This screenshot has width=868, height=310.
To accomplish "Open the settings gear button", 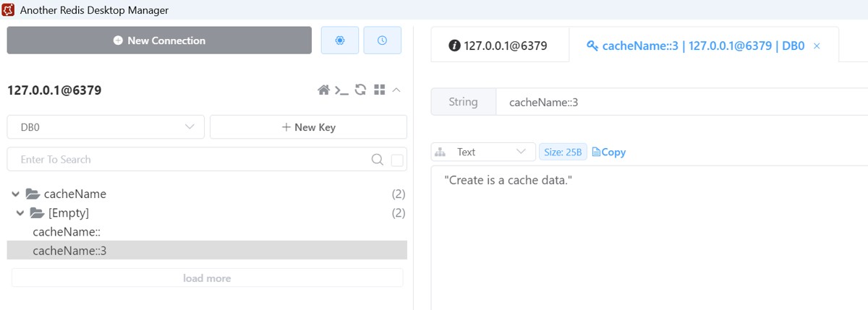I will [339, 40].
